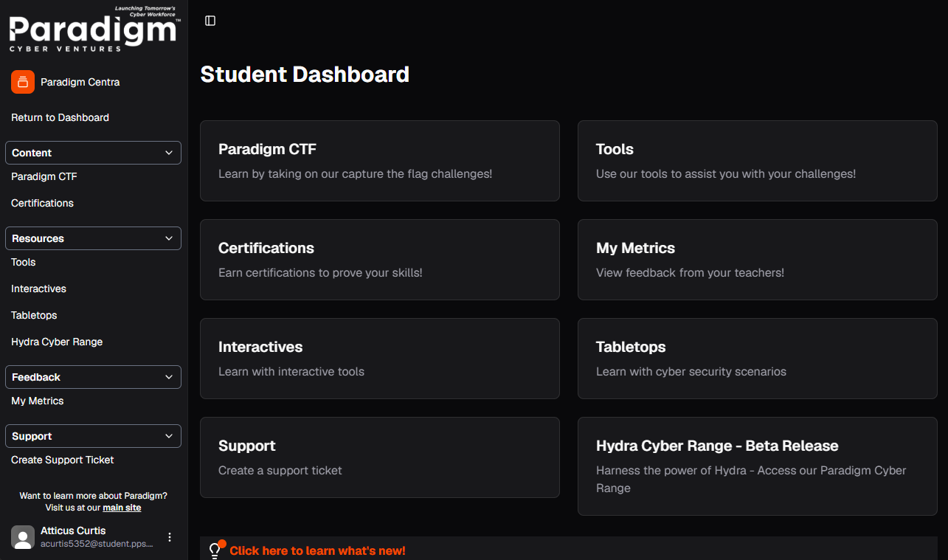This screenshot has width=948, height=560.
Task: Open the Paradigm CTF dashboard card
Action: pyautogui.click(x=380, y=161)
